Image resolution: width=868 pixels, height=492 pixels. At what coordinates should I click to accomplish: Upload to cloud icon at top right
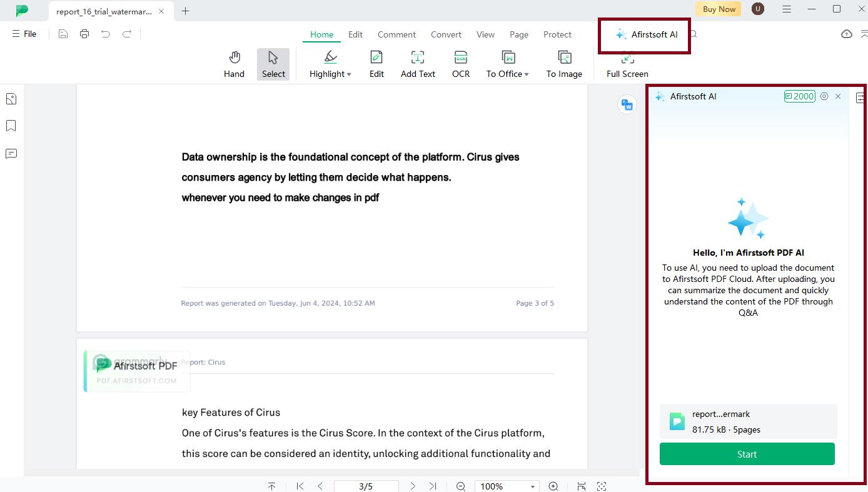click(847, 34)
